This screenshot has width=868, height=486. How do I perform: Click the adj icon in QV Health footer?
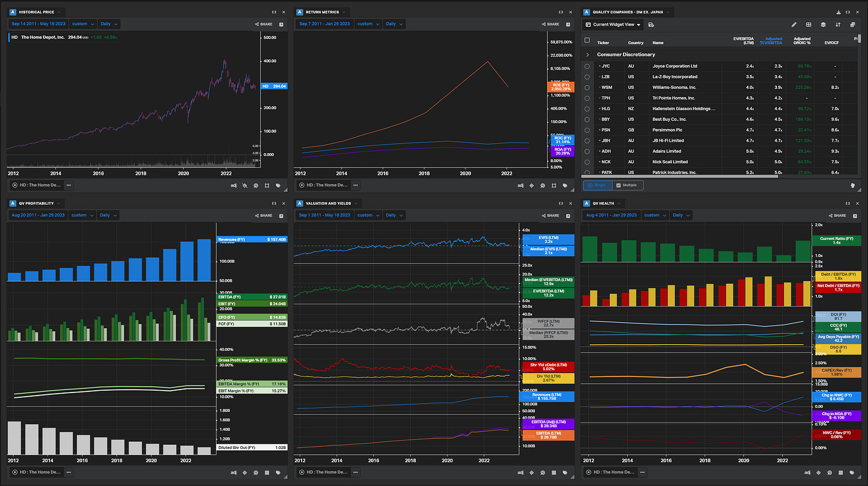(x=807, y=472)
